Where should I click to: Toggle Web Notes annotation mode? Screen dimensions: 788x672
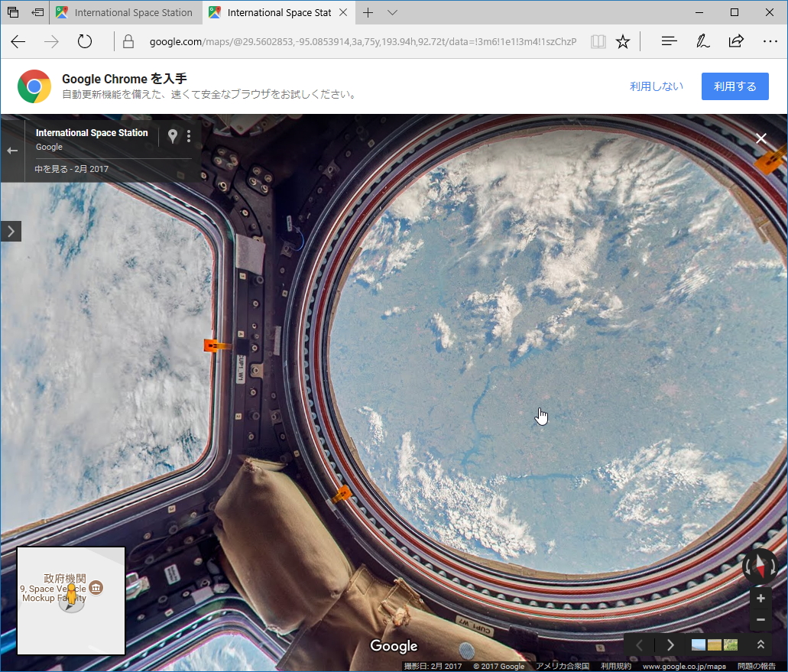[702, 41]
